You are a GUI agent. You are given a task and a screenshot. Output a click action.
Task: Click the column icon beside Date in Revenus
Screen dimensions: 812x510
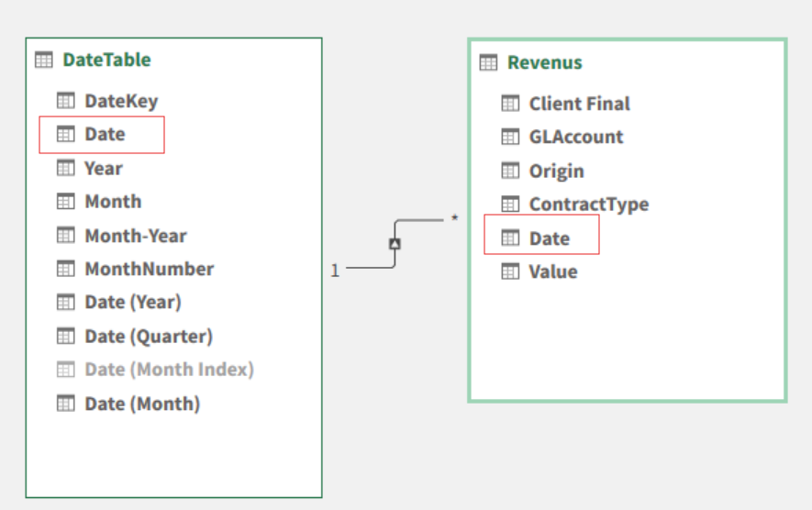coord(510,238)
